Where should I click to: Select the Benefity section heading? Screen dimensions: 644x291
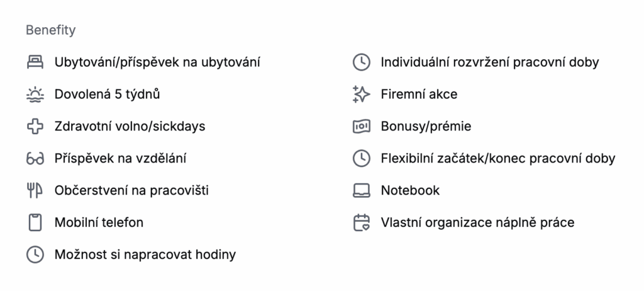[50, 30]
